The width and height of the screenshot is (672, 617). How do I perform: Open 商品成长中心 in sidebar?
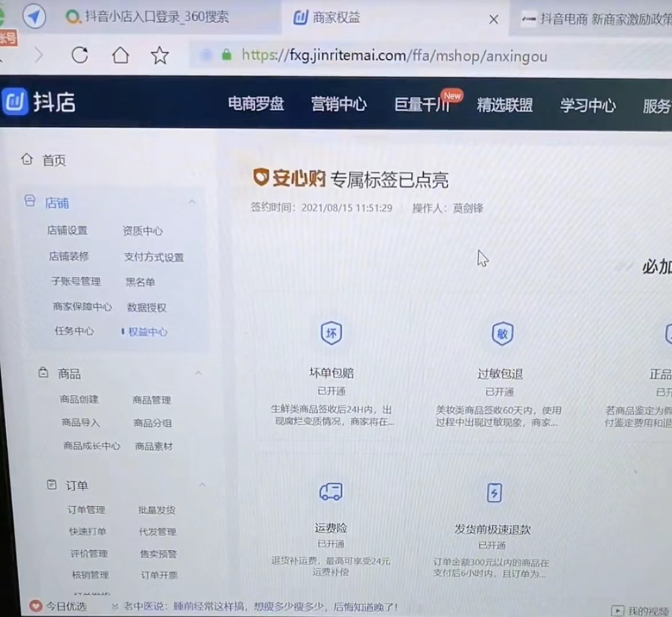pyautogui.click(x=92, y=445)
